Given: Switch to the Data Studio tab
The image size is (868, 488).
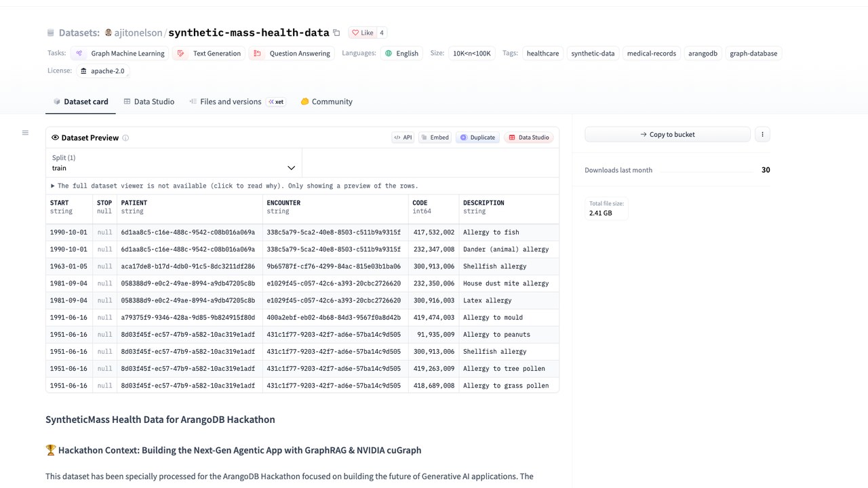Looking at the screenshot, I should pos(149,102).
